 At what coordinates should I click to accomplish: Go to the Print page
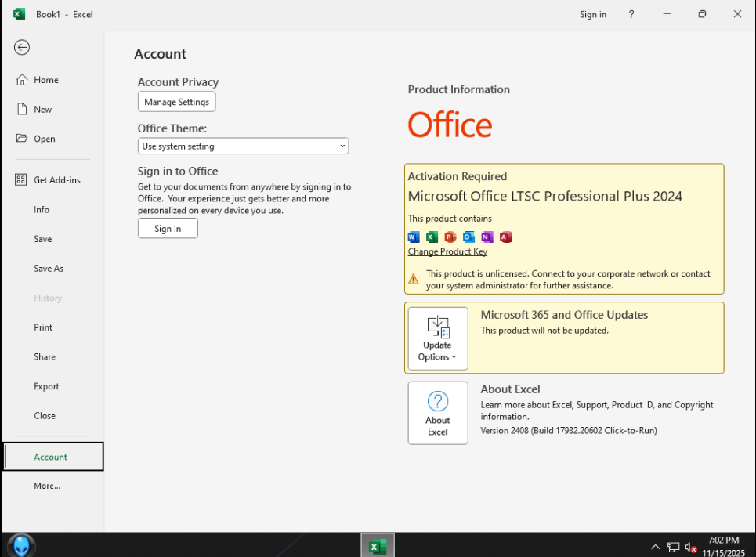coord(43,327)
